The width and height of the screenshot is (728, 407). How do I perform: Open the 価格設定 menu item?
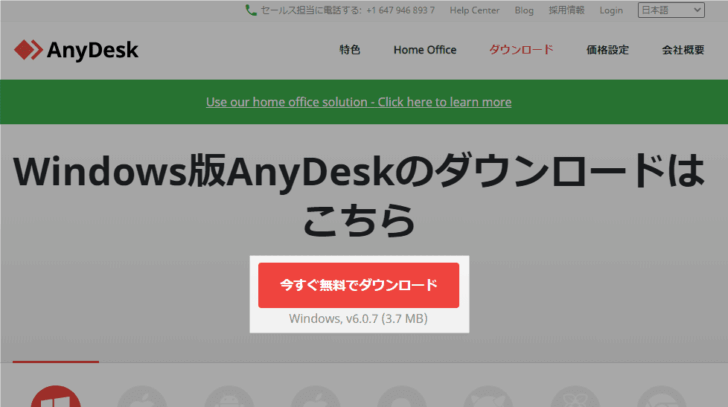[607, 50]
